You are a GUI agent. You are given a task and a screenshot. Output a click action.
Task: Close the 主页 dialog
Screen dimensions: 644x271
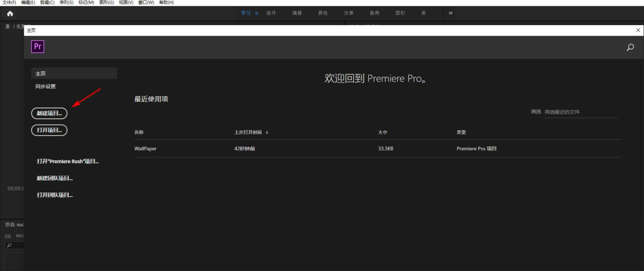(638, 30)
